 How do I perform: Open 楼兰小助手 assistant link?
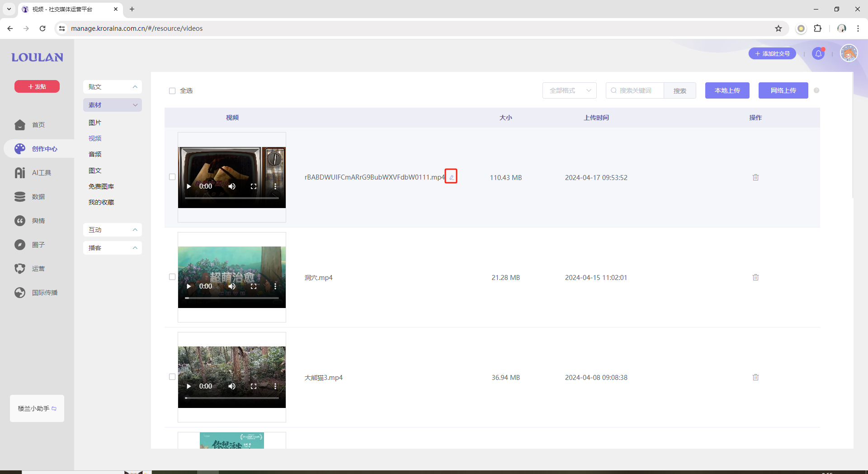click(37, 408)
